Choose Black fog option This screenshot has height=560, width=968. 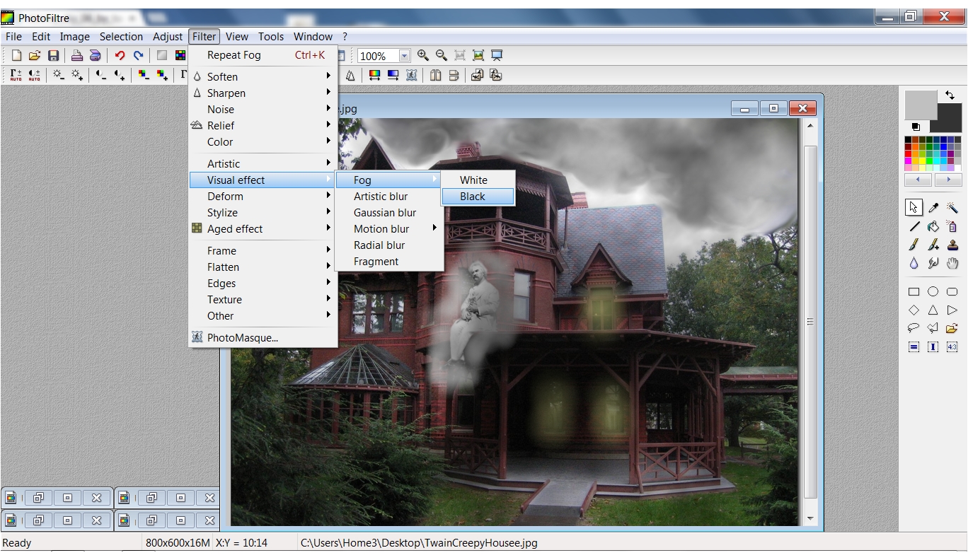point(478,197)
